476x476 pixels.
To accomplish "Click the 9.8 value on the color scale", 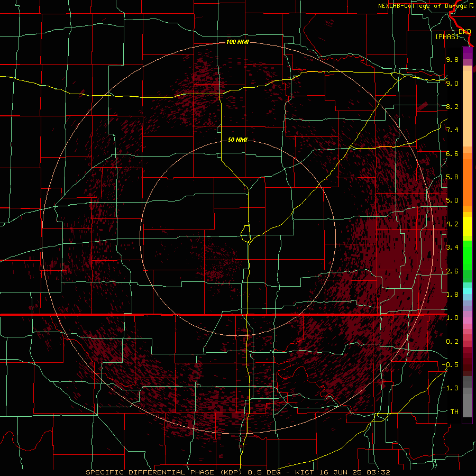I will coord(452,59).
